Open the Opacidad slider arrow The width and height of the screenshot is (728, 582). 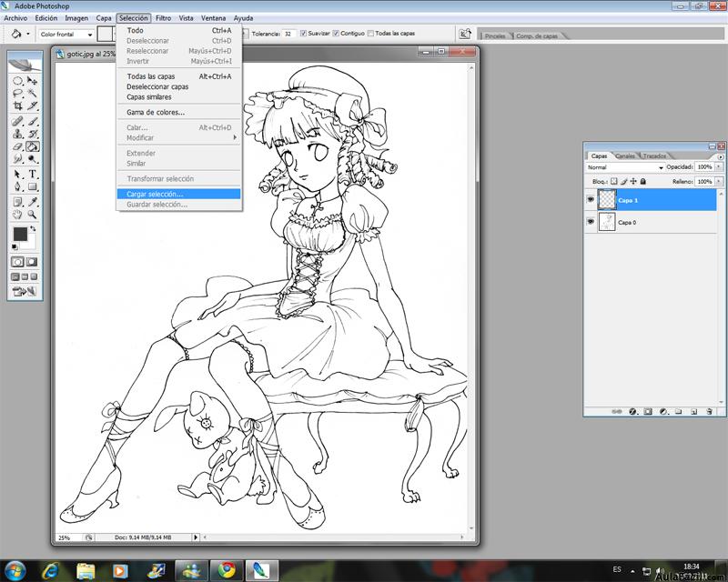point(719,166)
